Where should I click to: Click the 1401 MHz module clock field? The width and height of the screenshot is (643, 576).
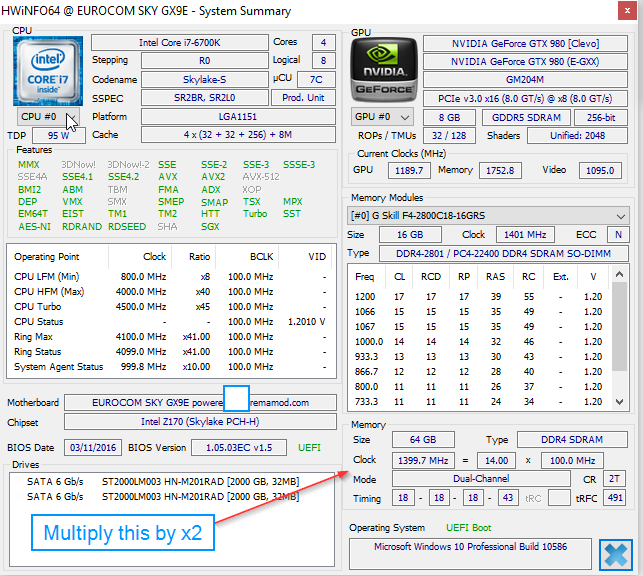pos(525,235)
